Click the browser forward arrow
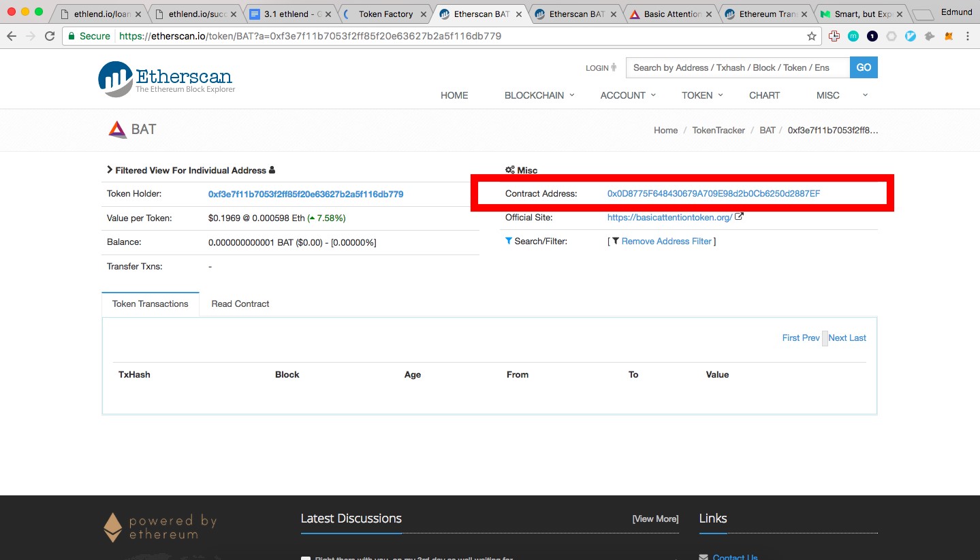 (x=30, y=36)
